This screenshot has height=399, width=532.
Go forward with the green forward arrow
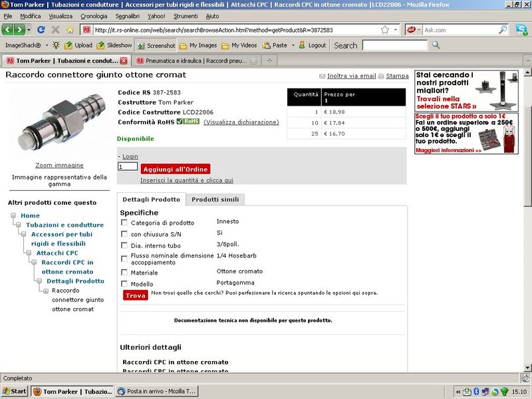(19, 30)
